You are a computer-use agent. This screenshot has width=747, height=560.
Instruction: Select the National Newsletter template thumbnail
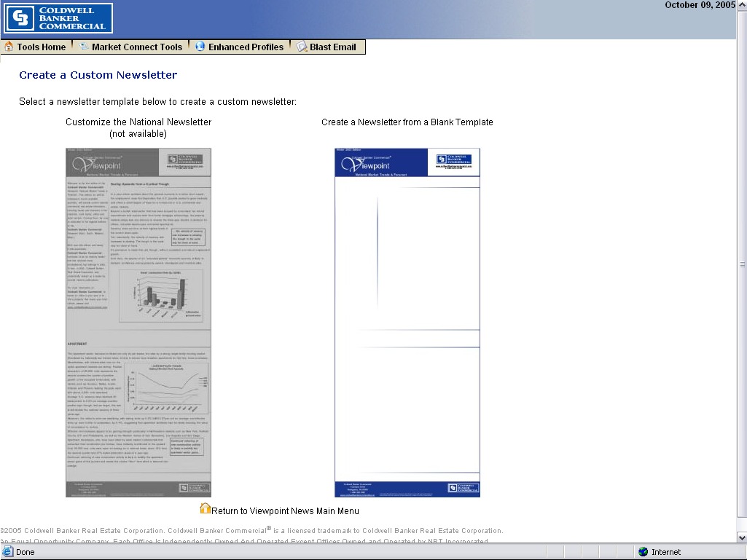[138, 323]
